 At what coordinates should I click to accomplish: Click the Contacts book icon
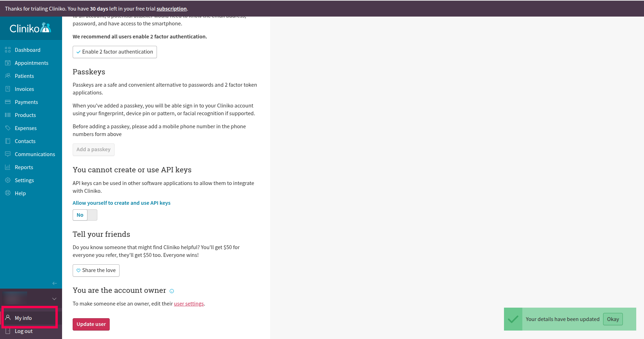point(8,141)
